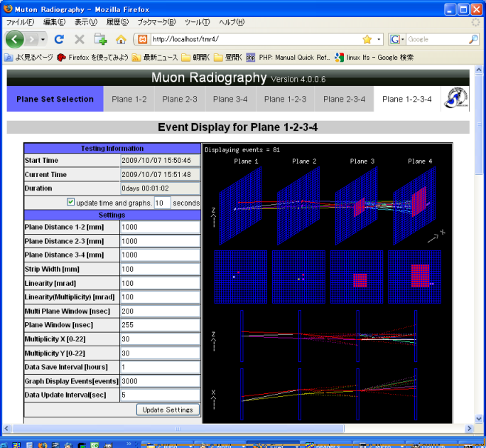
Task: Click the Plane Window [nsec] input field
Action: (160, 325)
